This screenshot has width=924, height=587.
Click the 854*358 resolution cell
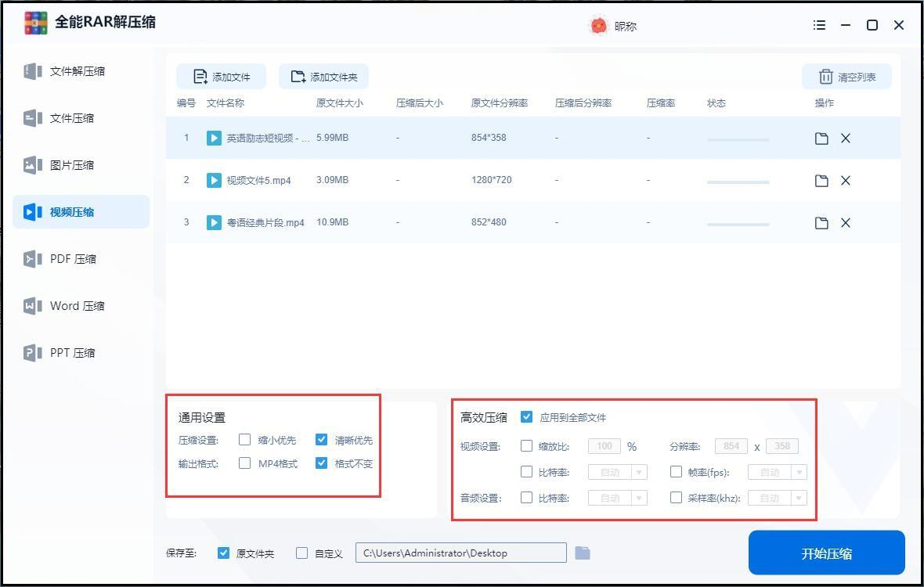[x=489, y=138]
